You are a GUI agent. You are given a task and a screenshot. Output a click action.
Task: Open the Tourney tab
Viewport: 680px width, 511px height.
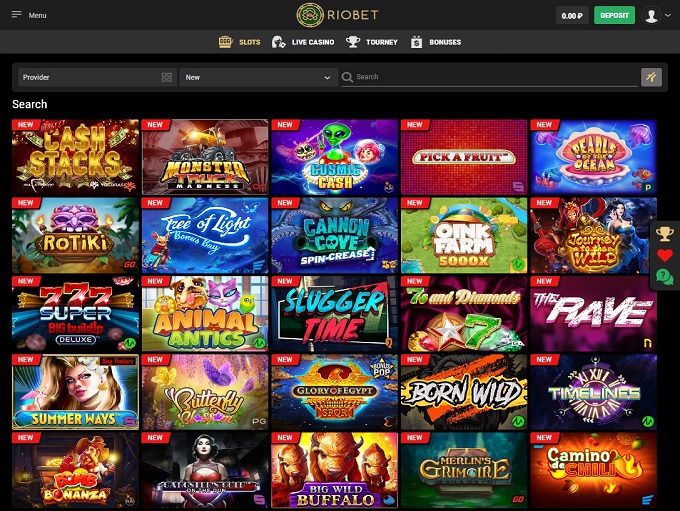(x=372, y=42)
